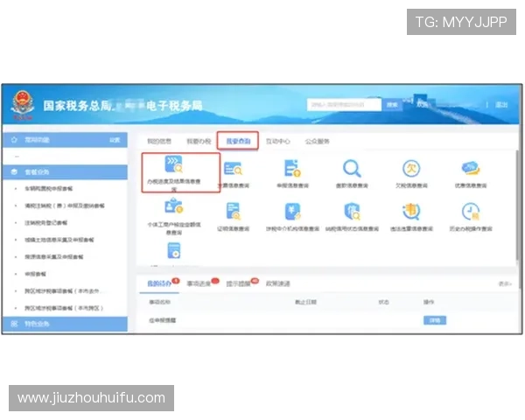The height and width of the screenshot is (420, 525).
Task: Switch to the 提示提醒 tab
Action: point(238,283)
